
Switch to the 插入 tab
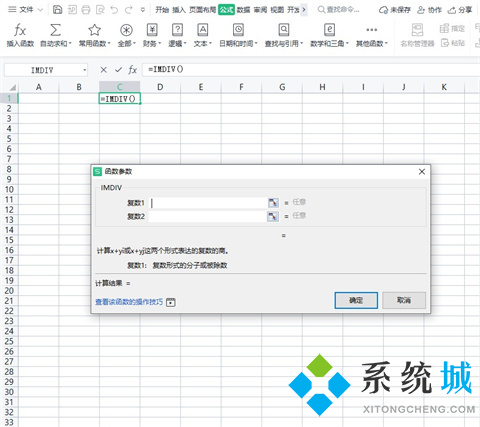[x=179, y=10]
